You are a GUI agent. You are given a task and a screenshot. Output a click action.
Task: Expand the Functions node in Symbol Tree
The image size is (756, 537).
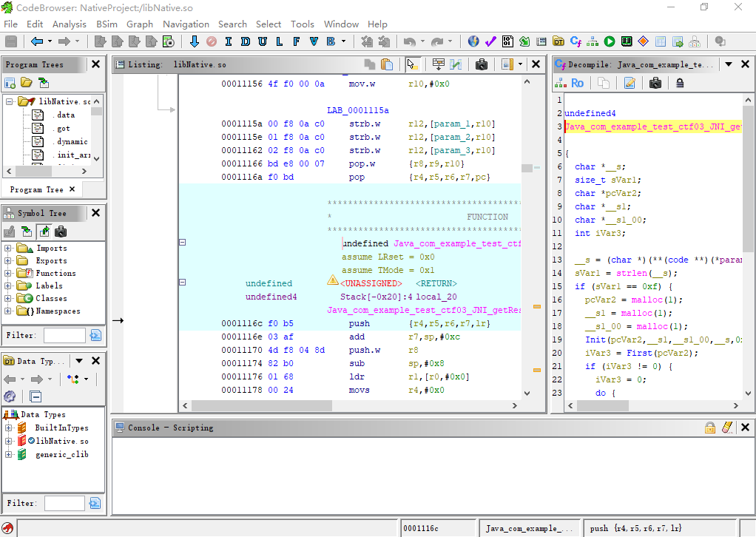click(7, 274)
